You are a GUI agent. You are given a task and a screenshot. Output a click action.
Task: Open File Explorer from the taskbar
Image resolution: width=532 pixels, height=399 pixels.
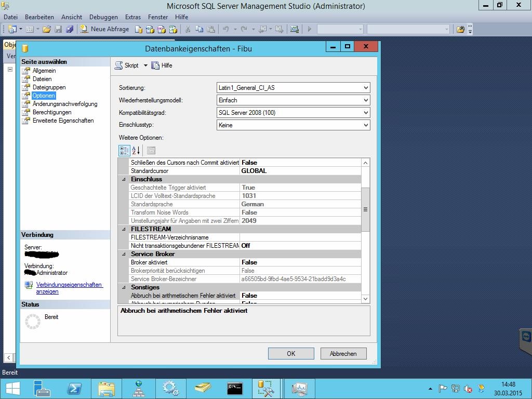107,389
